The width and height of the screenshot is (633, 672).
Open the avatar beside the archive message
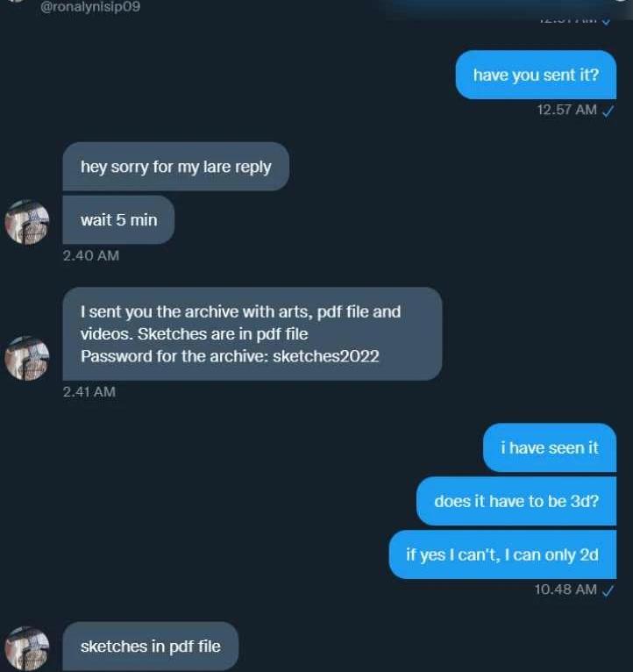tap(27, 357)
